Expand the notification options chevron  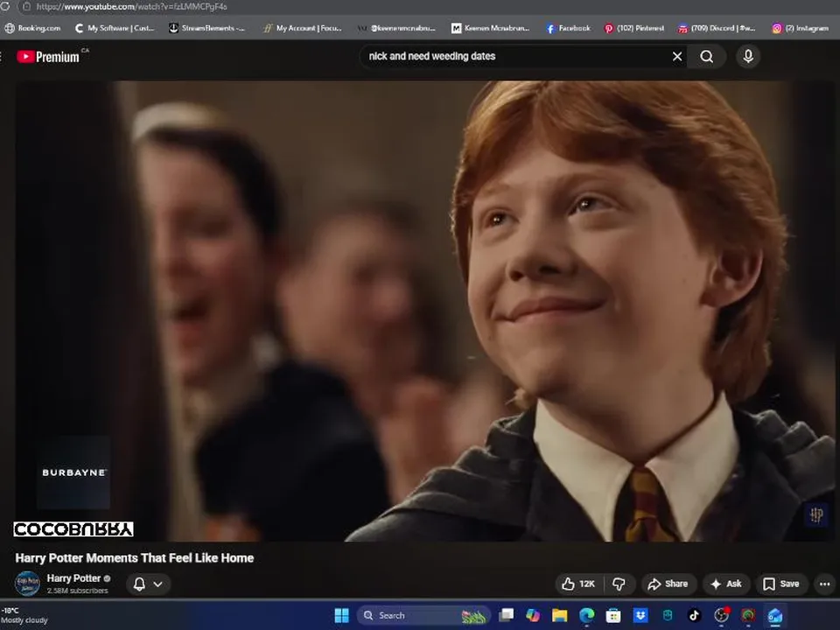[x=158, y=584]
